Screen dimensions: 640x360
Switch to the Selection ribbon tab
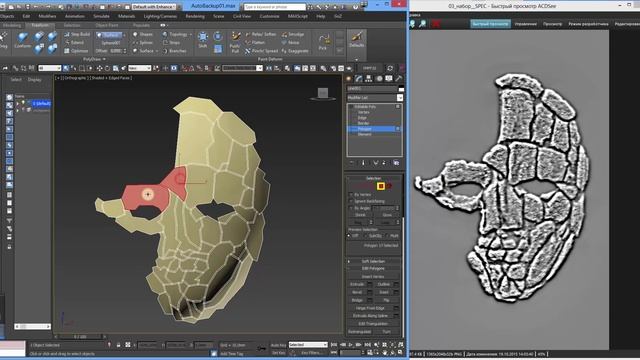[x=72, y=25]
